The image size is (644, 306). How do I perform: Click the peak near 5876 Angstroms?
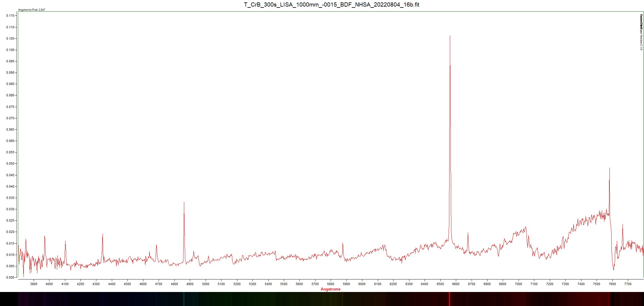[x=343, y=244]
